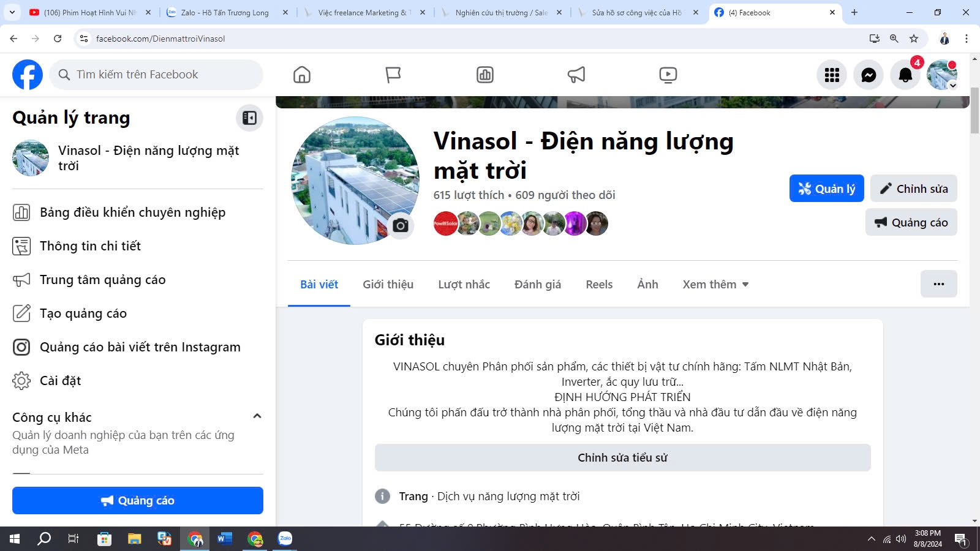Open the Pages flag icon
Screen dimensions: 980x551
coord(393,75)
